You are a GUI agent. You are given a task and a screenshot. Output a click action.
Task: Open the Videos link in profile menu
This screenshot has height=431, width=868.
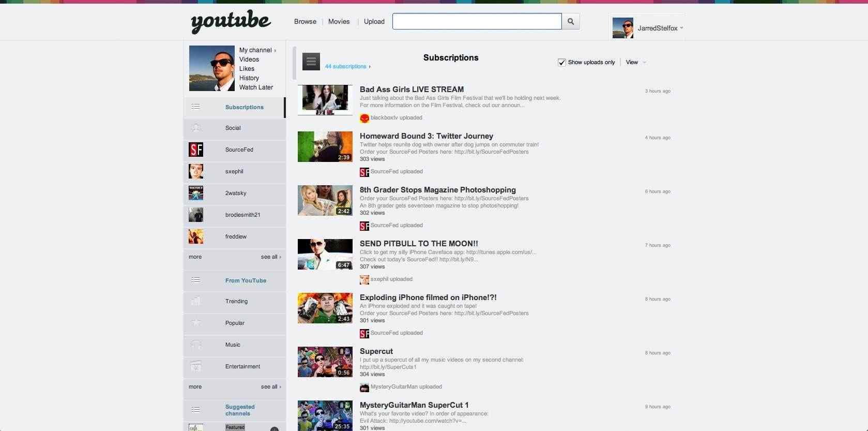249,60
